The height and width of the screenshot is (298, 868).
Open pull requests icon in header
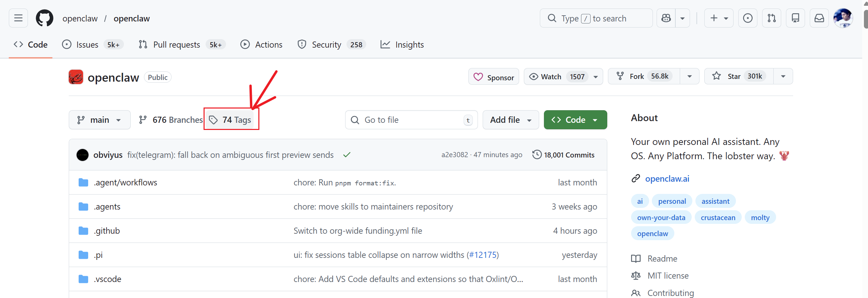click(x=772, y=18)
